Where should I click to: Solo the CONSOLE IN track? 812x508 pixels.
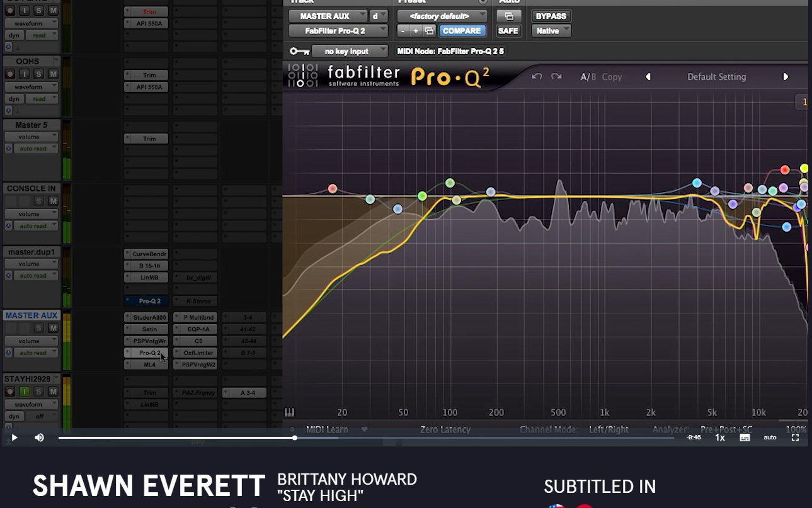(x=38, y=201)
